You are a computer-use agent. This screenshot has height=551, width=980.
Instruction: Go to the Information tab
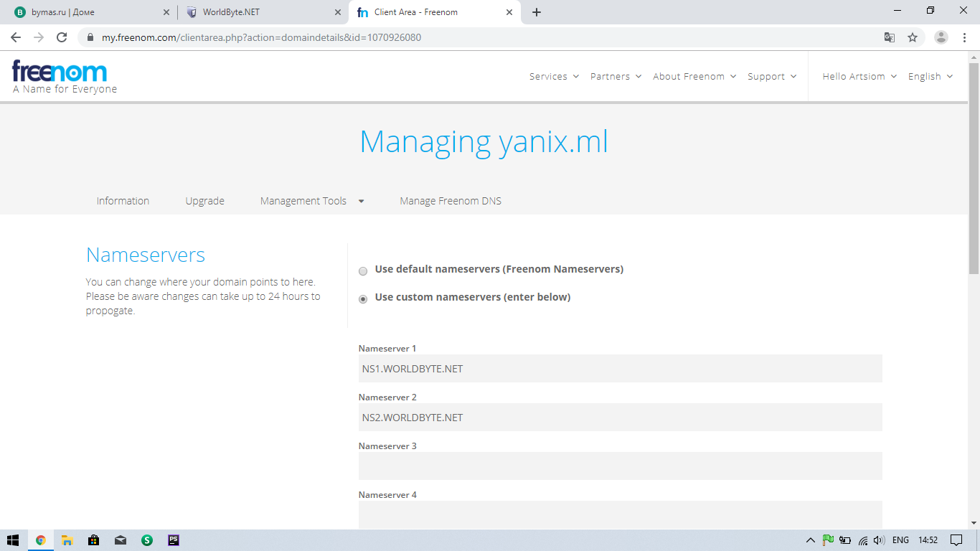click(123, 201)
